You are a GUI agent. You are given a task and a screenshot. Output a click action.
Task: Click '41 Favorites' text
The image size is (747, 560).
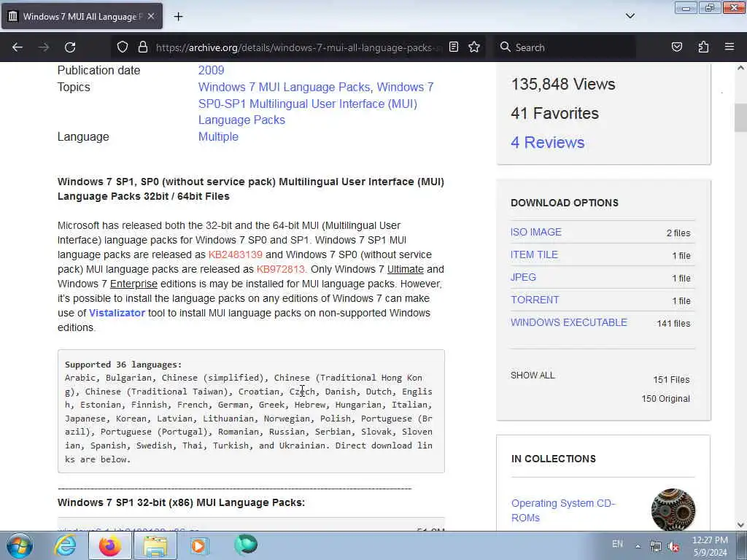pyautogui.click(x=554, y=113)
